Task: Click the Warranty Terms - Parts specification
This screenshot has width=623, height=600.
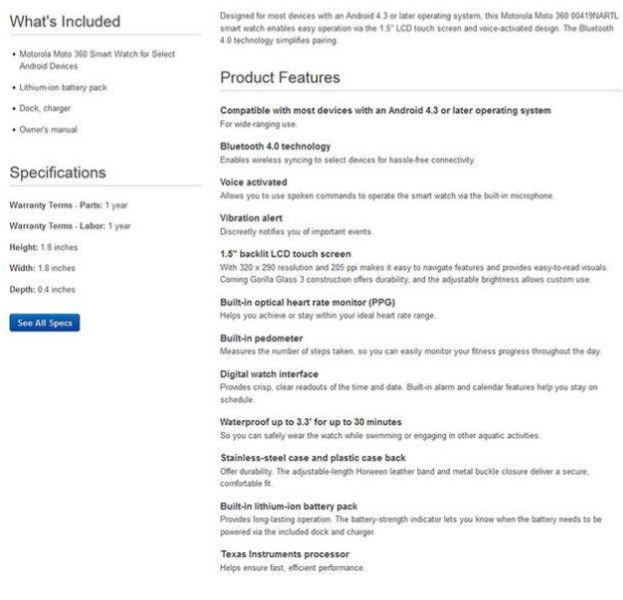Action: point(68,205)
